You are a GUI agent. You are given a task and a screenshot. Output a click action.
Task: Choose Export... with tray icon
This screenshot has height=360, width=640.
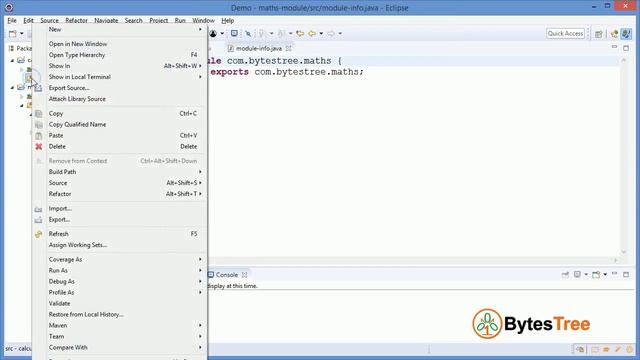(x=120, y=220)
